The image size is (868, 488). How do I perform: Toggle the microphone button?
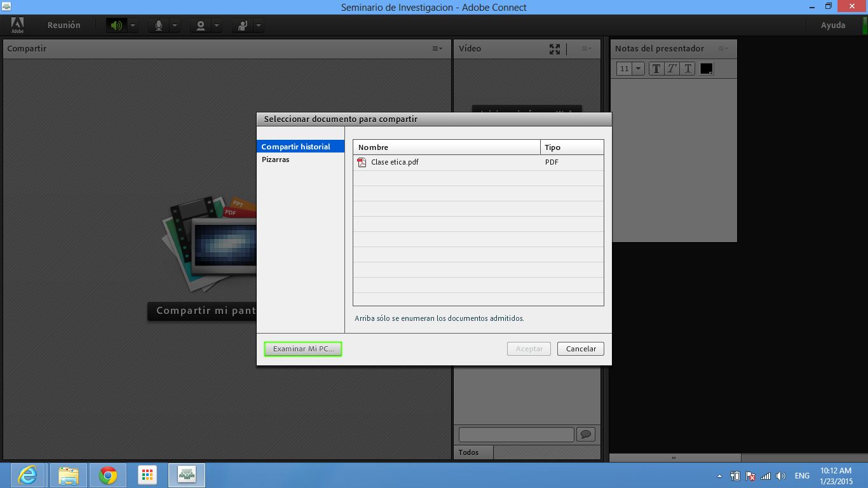(158, 25)
